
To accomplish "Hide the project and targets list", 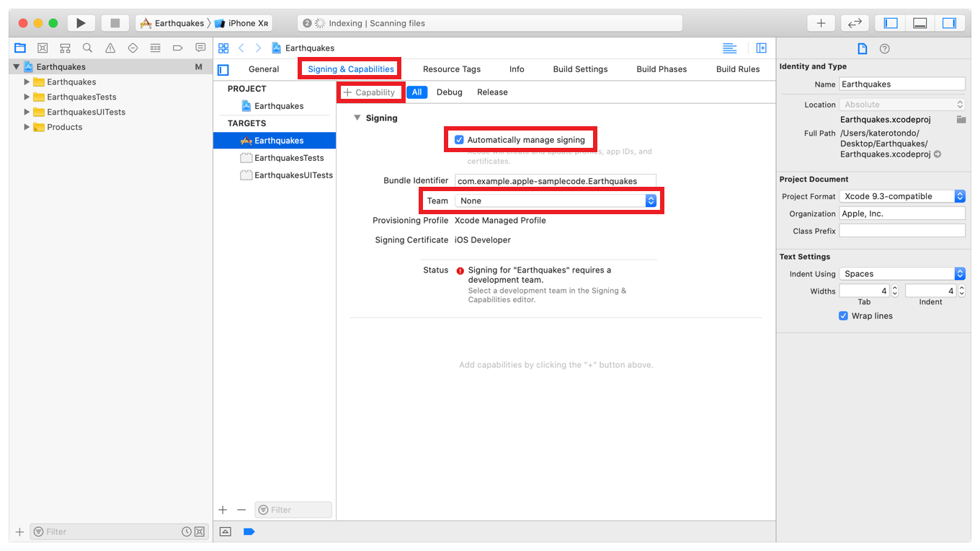I will 223,69.
